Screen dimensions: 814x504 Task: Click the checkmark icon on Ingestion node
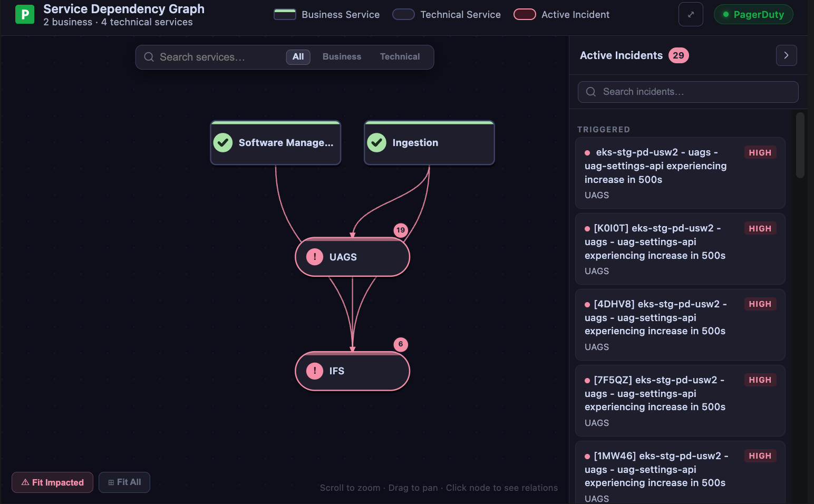coord(377,142)
